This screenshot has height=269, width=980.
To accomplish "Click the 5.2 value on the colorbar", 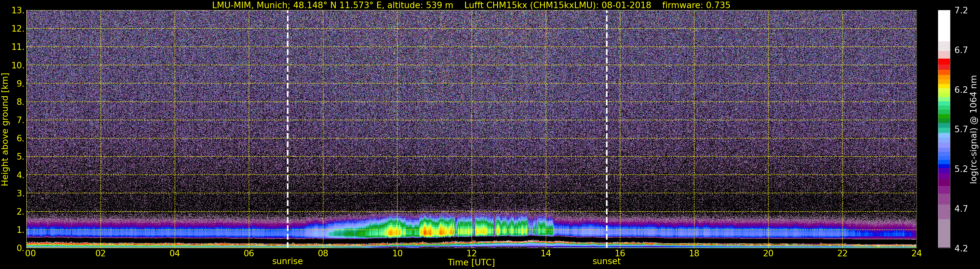I will (x=961, y=169).
